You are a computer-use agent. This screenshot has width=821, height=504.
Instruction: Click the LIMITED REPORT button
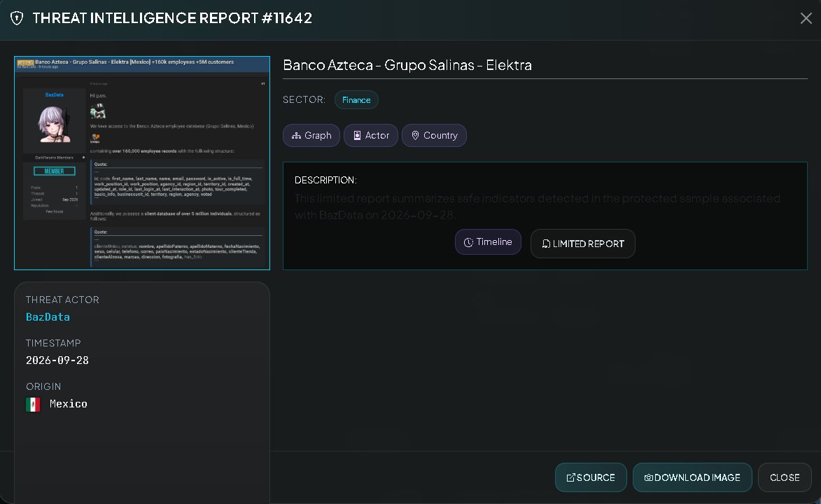583,244
